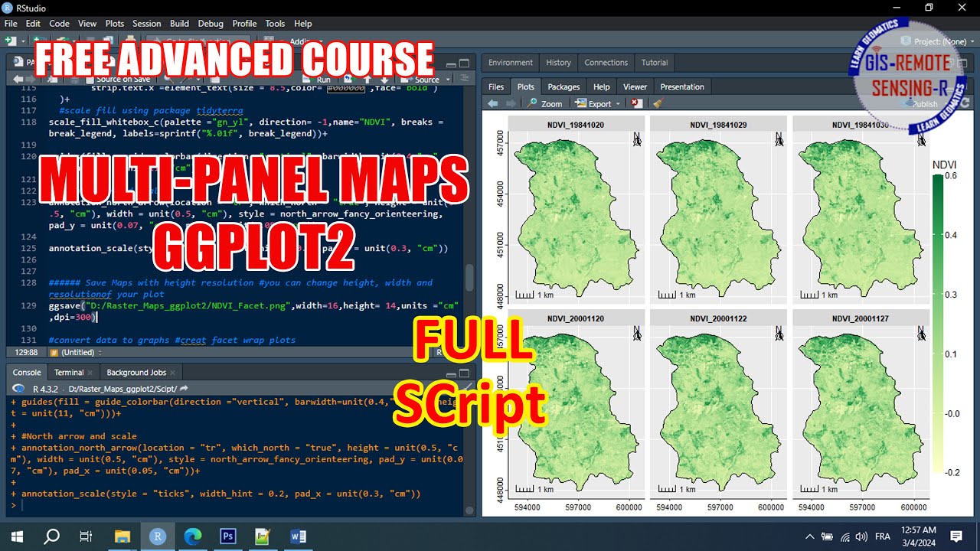Viewport: 980px width, 551px height.
Task: Open the (Untitled) section navigator dropdown
Action: 77,353
